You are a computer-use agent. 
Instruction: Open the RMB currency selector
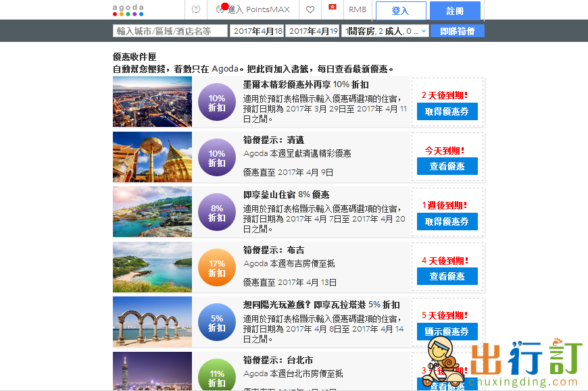[x=358, y=9]
